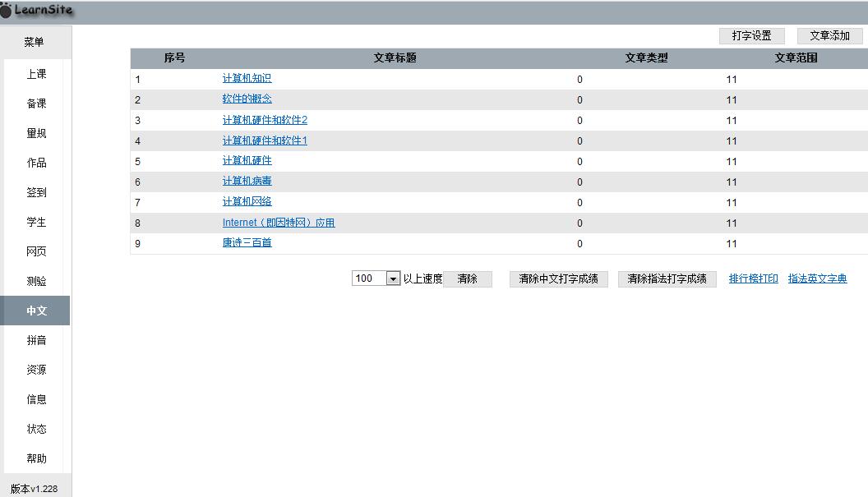This screenshot has height=497, width=868.
Task: Open article 计算机硬件和软件1
Action: pyautogui.click(x=265, y=140)
